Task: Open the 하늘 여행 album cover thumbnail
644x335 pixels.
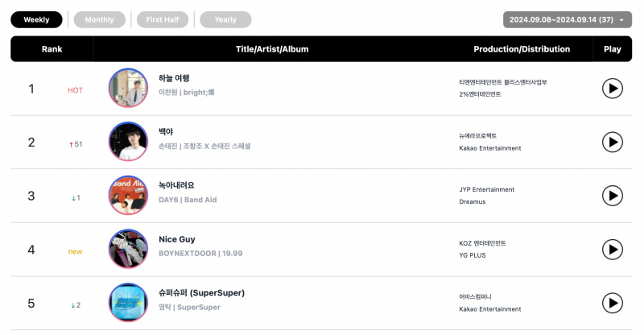Action: (128, 88)
